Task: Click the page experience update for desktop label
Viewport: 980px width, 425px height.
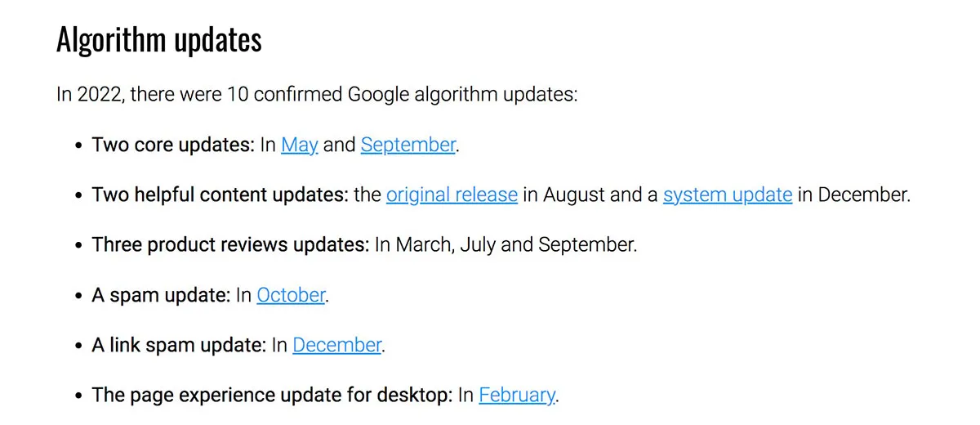Action: (x=272, y=395)
